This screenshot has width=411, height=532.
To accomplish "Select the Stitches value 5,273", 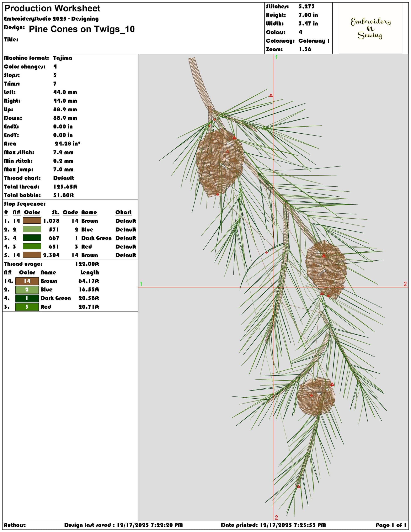I will (x=306, y=7).
